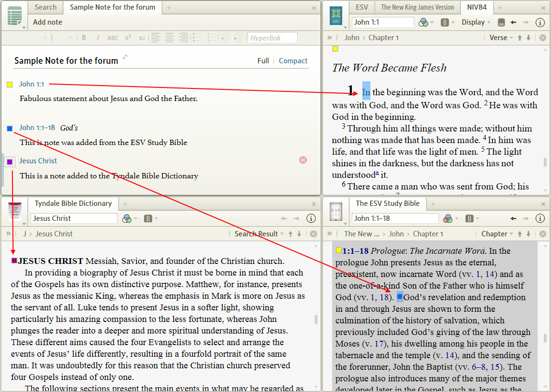Open Jesus Christ note link

pos(38,160)
